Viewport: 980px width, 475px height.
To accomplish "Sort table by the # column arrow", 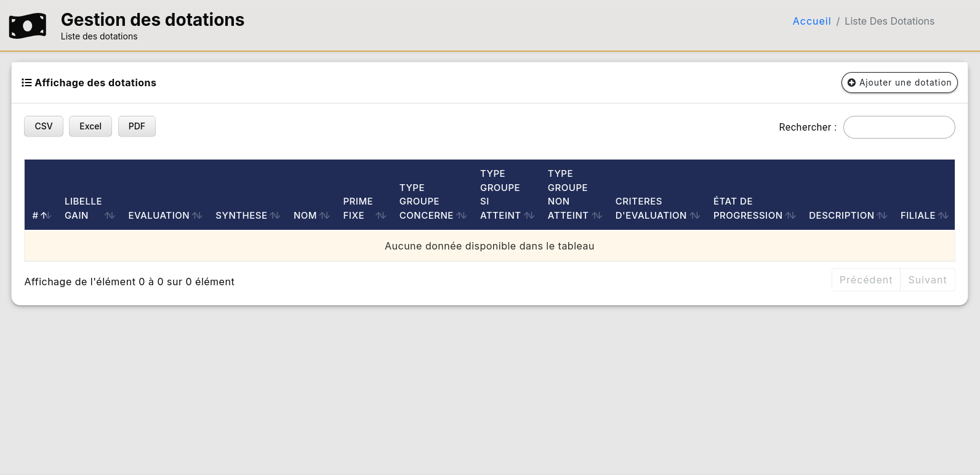I will 46,216.
